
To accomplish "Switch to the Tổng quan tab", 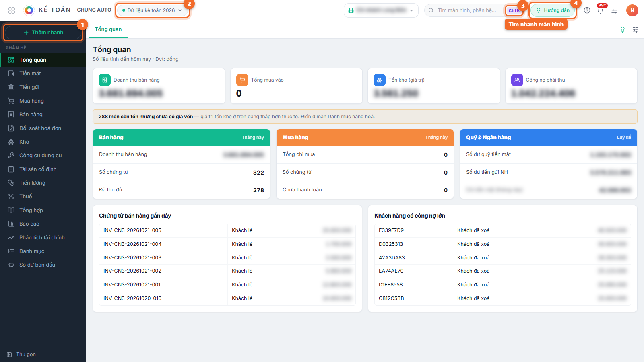I will [x=108, y=29].
